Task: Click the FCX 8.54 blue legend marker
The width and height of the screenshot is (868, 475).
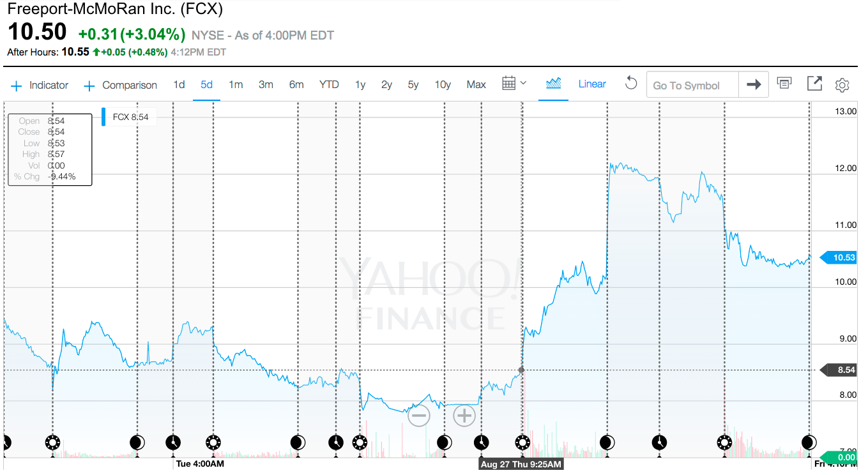Action: tap(103, 117)
